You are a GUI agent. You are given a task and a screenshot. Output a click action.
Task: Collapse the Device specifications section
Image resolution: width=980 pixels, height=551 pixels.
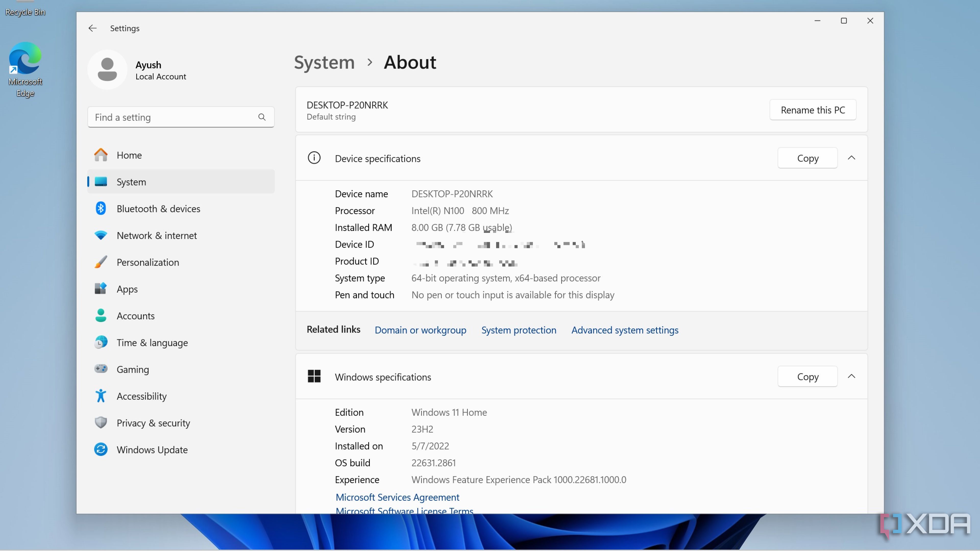point(851,158)
